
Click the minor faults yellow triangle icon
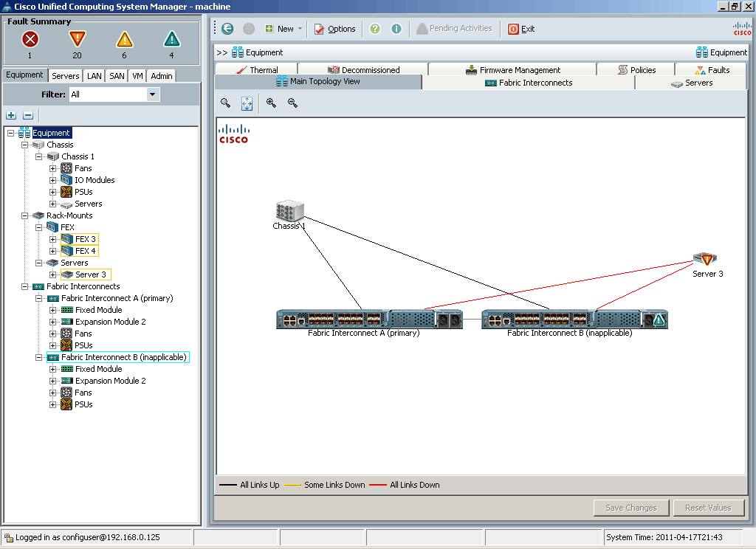[x=124, y=40]
